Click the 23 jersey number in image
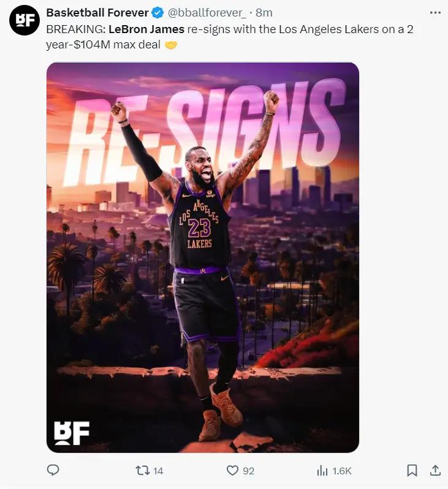Image resolution: width=448 pixels, height=489 pixels. [199, 228]
